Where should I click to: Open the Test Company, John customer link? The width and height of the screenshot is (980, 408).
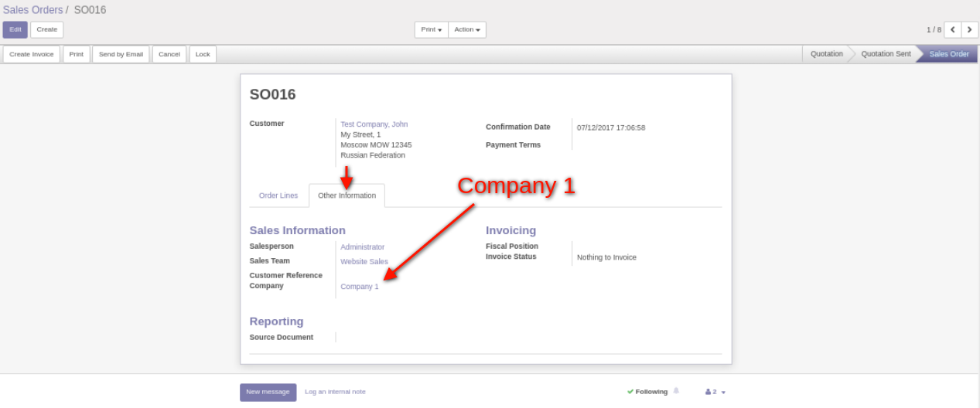(x=374, y=124)
